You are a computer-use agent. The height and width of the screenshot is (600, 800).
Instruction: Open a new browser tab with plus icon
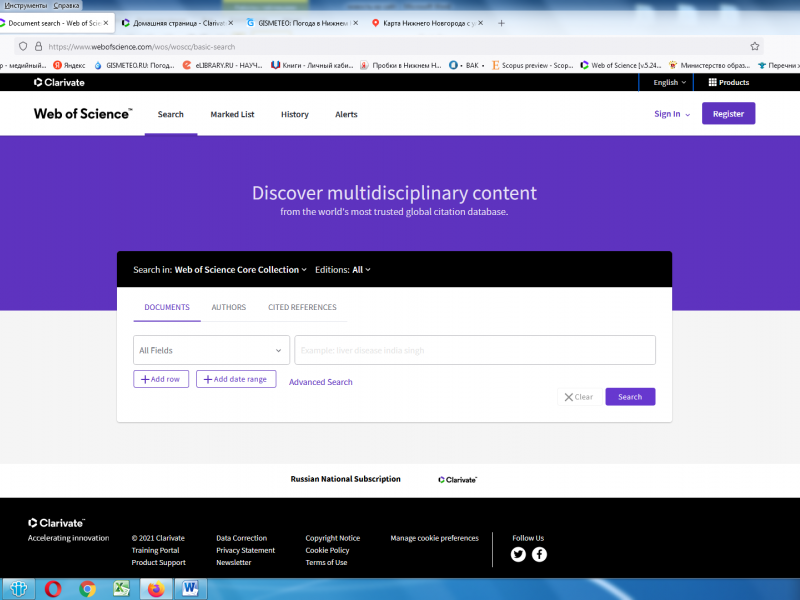pyautogui.click(x=501, y=23)
